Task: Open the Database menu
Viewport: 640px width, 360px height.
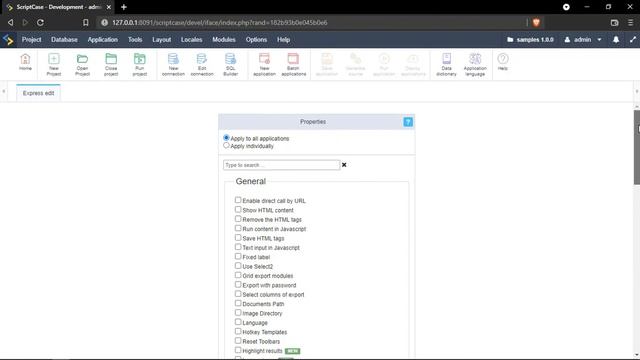Action: pyautogui.click(x=64, y=40)
